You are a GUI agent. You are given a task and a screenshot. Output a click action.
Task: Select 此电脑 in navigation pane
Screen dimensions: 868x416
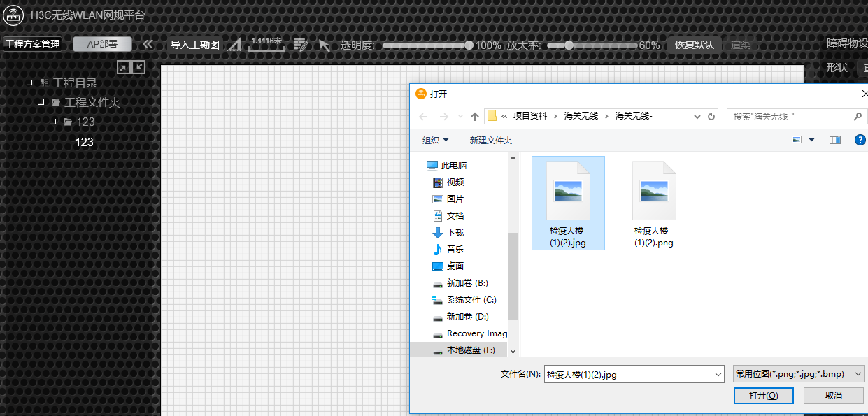[x=446, y=165]
